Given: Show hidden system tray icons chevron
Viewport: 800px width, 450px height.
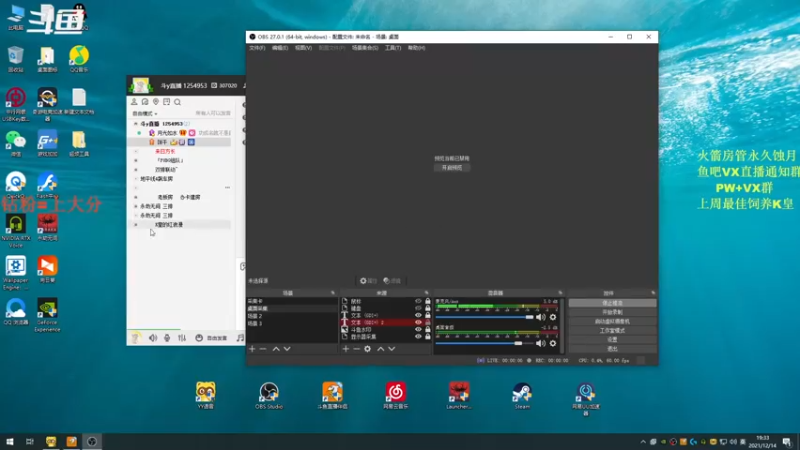Looking at the screenshot, I should [x=643, y=442].
